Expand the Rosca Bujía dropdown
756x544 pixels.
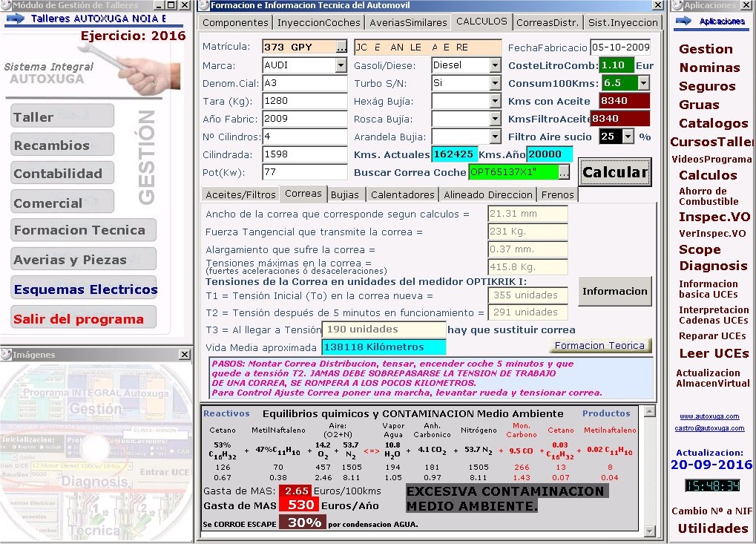[x=495, y=119]
